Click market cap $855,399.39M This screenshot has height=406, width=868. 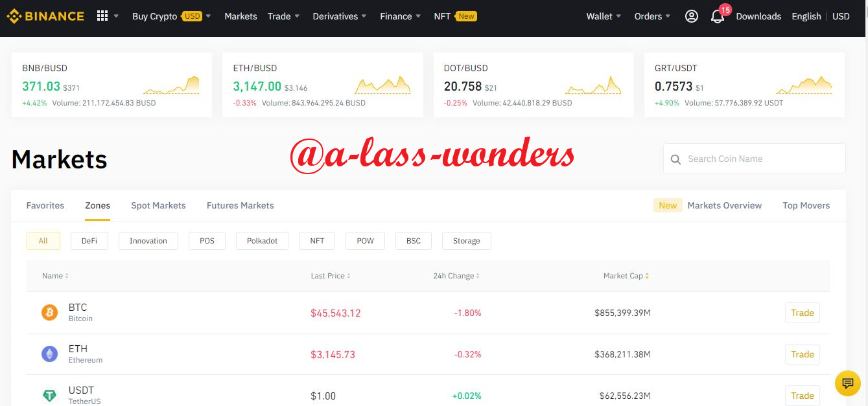tap(622, 313)
